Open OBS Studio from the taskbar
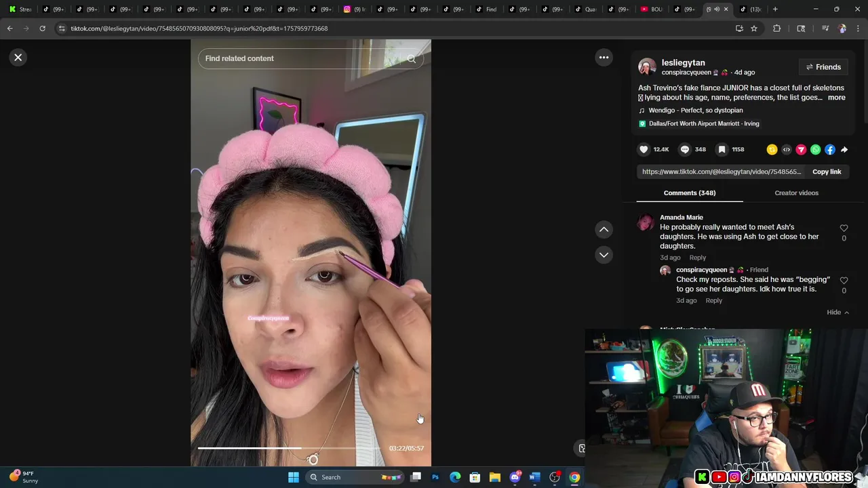868x488 pixels. [x=555, y=477]
